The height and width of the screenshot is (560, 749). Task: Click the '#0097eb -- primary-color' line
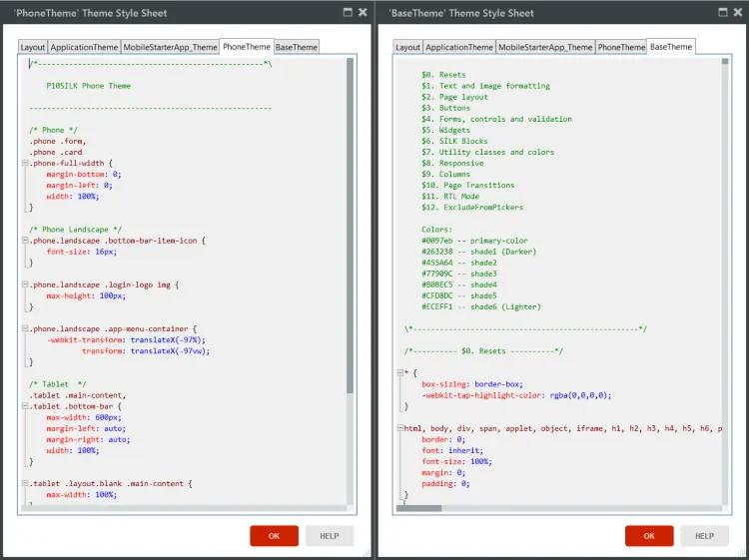click(474, 241)
